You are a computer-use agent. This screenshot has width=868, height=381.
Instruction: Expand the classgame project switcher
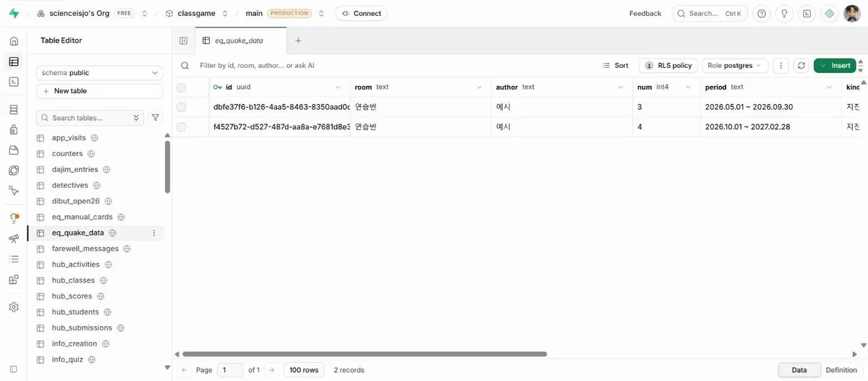point(225,13)
